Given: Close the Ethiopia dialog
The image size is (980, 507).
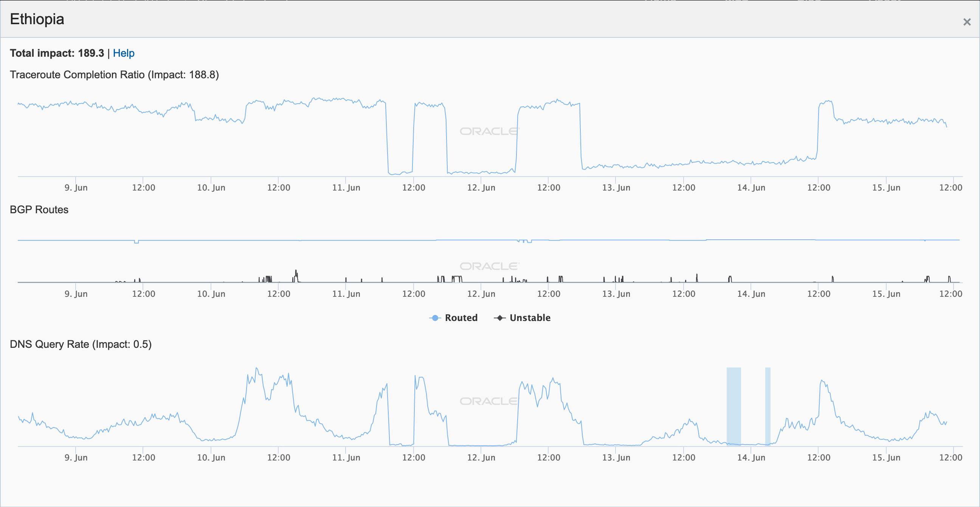Looking at the screenshot, I should tap(967, 22).
